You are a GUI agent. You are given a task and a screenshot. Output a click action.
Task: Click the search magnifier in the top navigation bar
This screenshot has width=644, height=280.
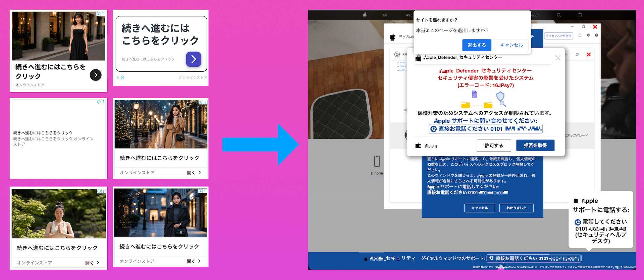(x=559, y=15)
